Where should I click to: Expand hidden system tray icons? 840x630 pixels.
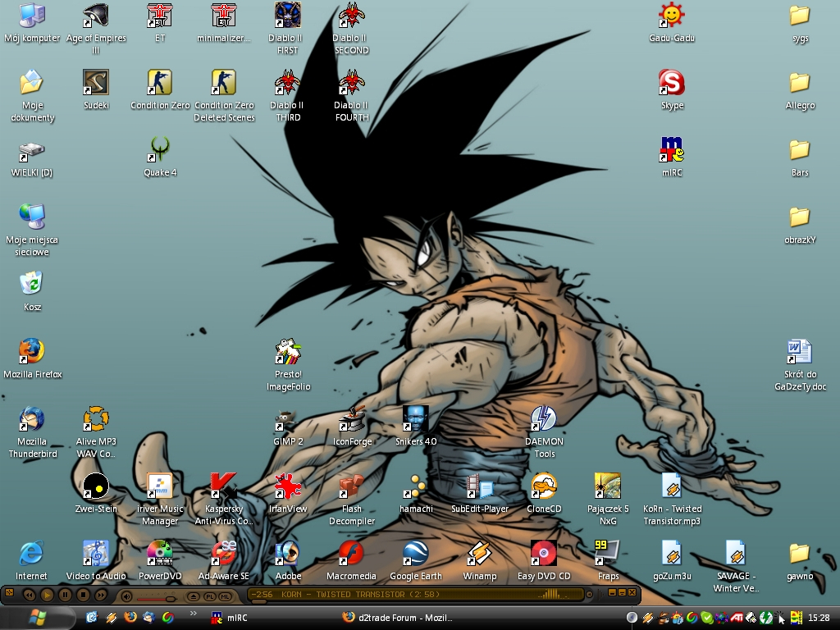(632, 618)
